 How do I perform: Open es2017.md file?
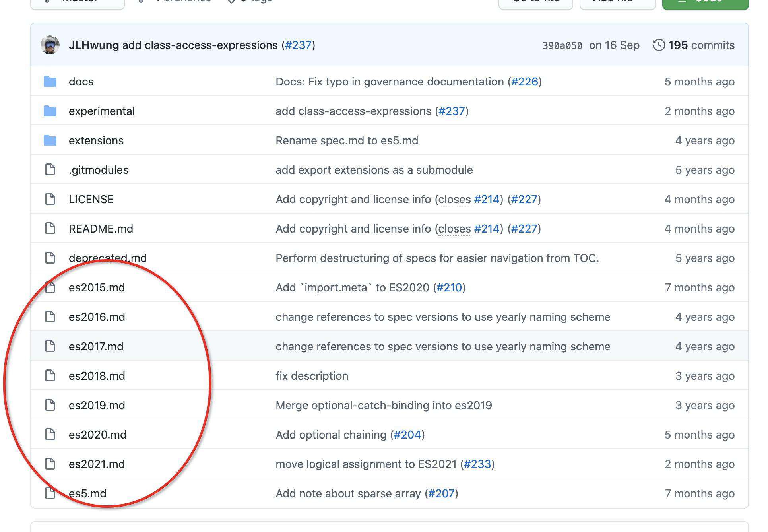point(96,346)
